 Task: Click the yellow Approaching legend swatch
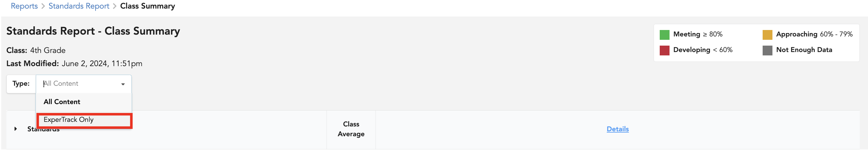coord(767,35)
